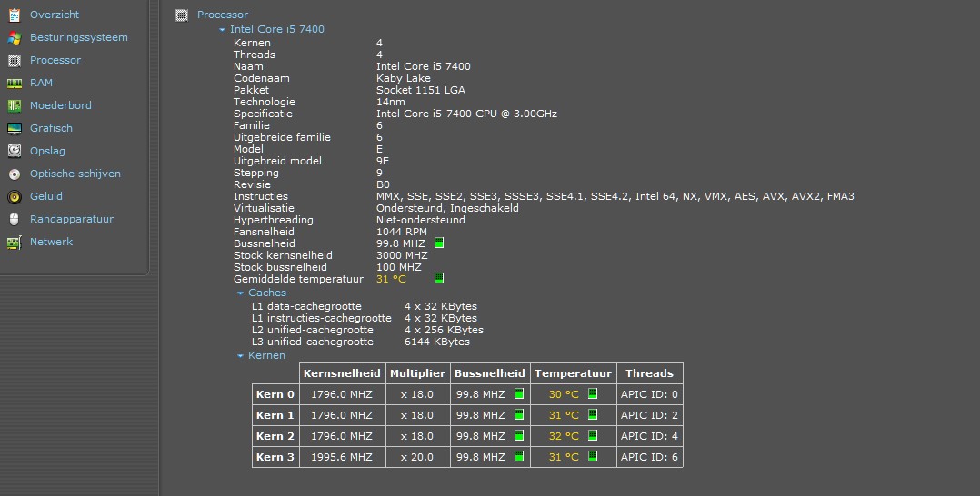Switch to the Moederbord section
The width and height of the screenshot is (980, 496).
tap(61, 105)
